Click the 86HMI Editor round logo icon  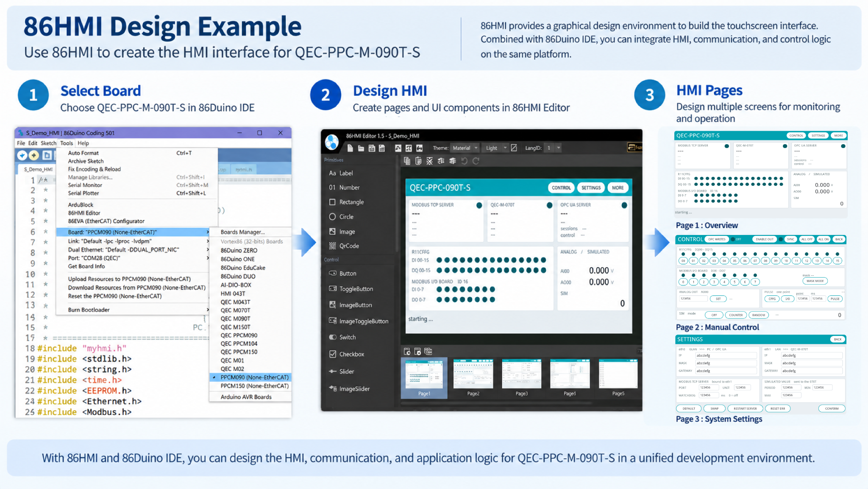coord(332,143)
